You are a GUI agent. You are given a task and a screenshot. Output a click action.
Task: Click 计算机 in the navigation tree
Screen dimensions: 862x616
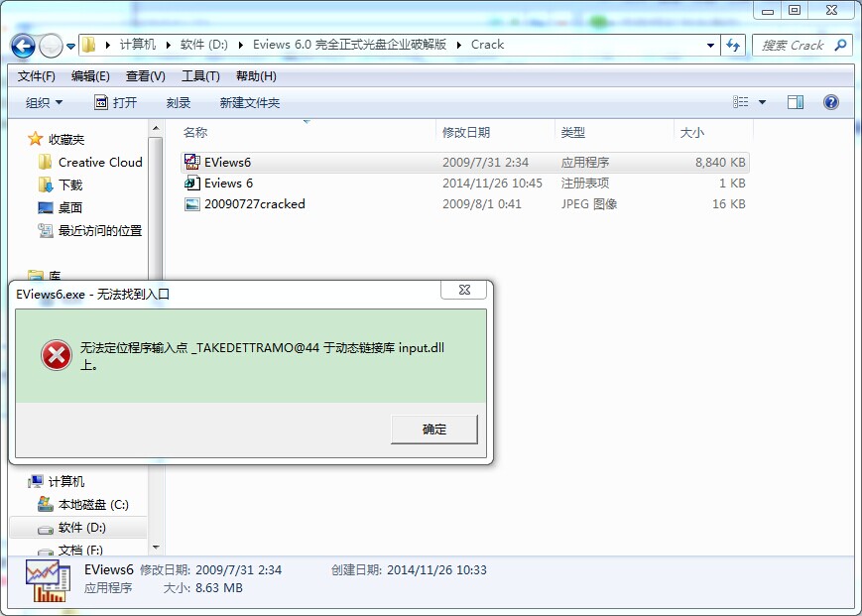pyautogui.click(x=66, y=481)
